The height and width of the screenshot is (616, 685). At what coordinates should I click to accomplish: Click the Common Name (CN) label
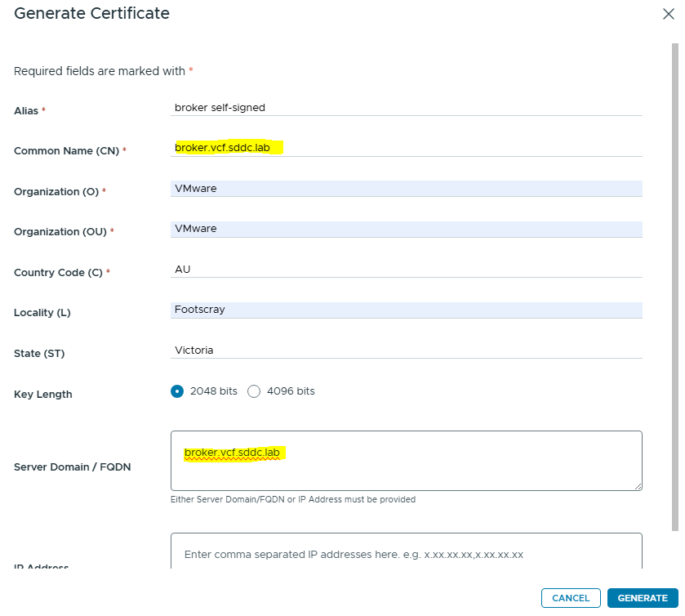(67, 151)
